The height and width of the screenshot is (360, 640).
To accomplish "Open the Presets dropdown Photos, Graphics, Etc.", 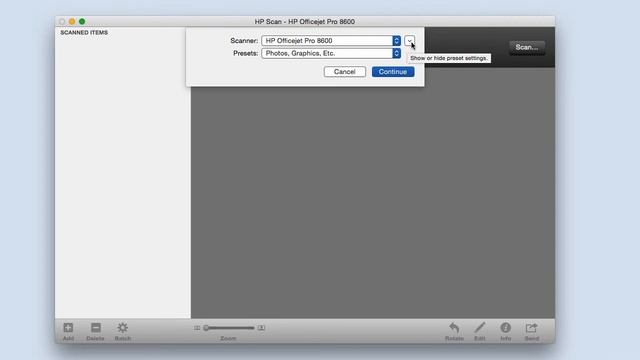I will click(331, 53).
